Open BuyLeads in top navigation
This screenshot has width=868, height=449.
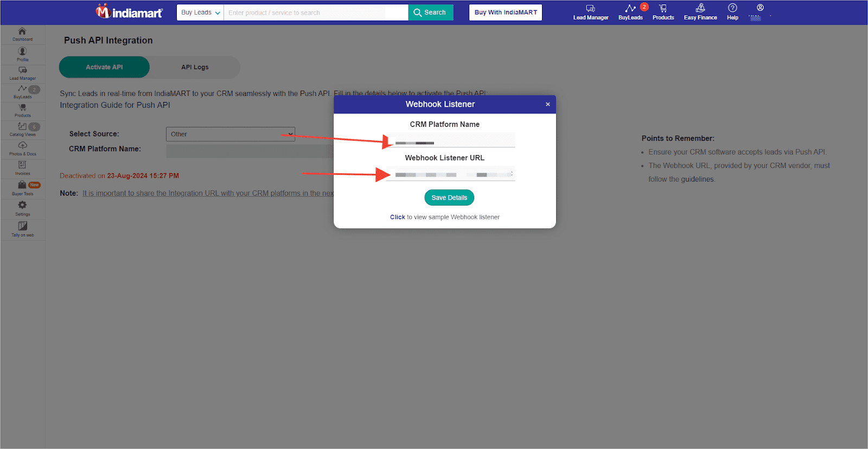pos(630,12)
